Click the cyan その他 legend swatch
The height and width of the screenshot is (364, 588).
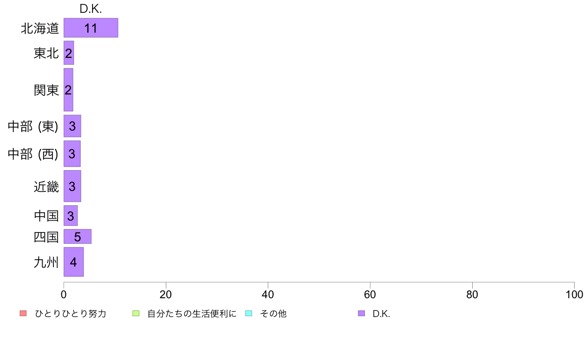[248, 314]
